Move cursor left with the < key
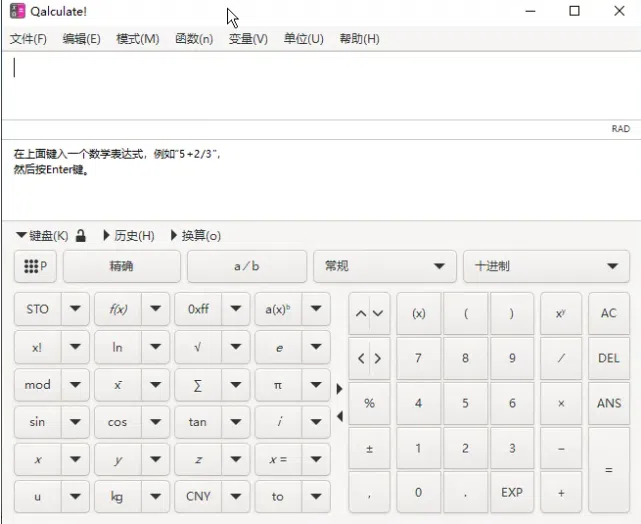The height and width of the screenshot is (524, 641). (x=361, y=358)
